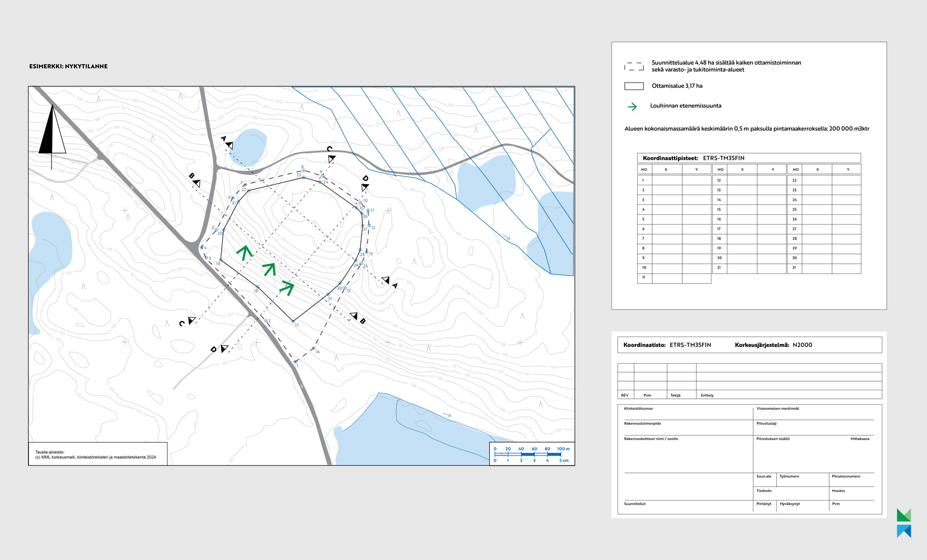Click row number 21 in the coordinate table

[719, 267]
